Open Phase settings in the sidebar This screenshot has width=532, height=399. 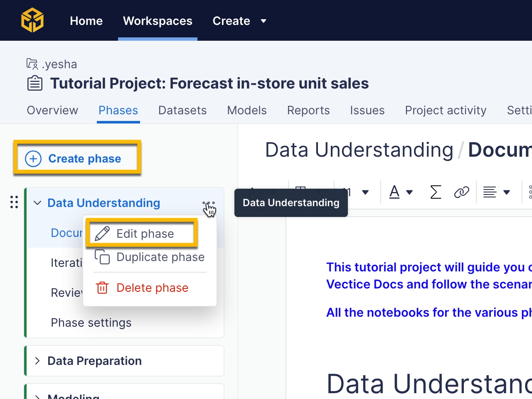(91, 323)
